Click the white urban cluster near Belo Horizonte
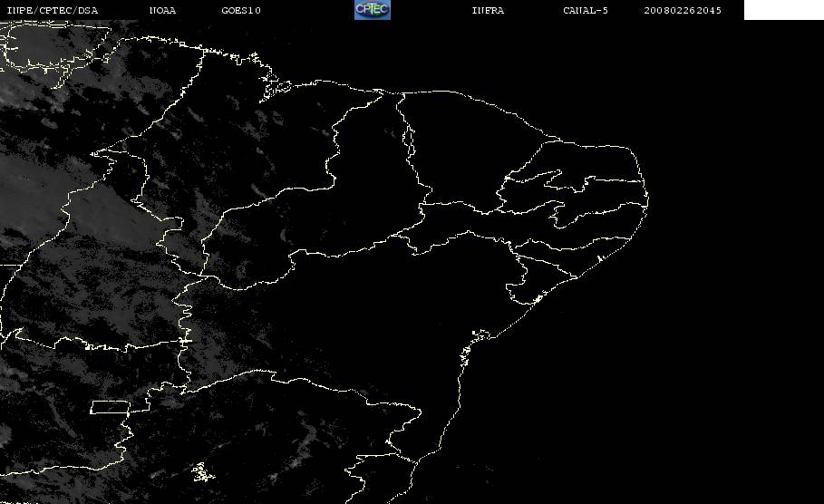 pyautogui.click(x=202, y=472)
